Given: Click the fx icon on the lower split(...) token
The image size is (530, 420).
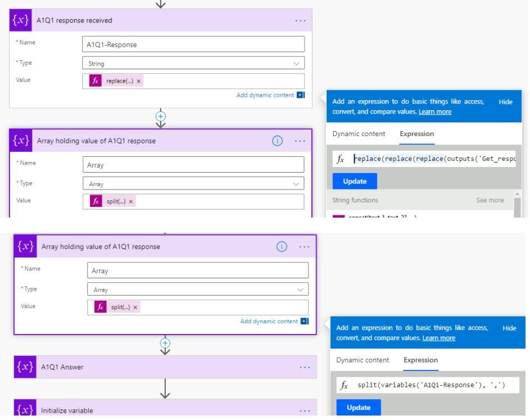Looking at the screenshot, I should (x=101, y=307).
